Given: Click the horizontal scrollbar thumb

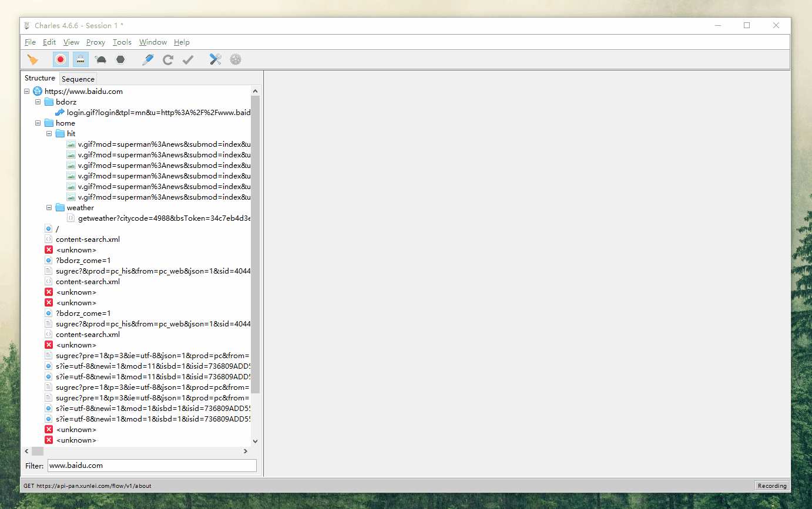Looking at the screenshot, I should point(38,451).
